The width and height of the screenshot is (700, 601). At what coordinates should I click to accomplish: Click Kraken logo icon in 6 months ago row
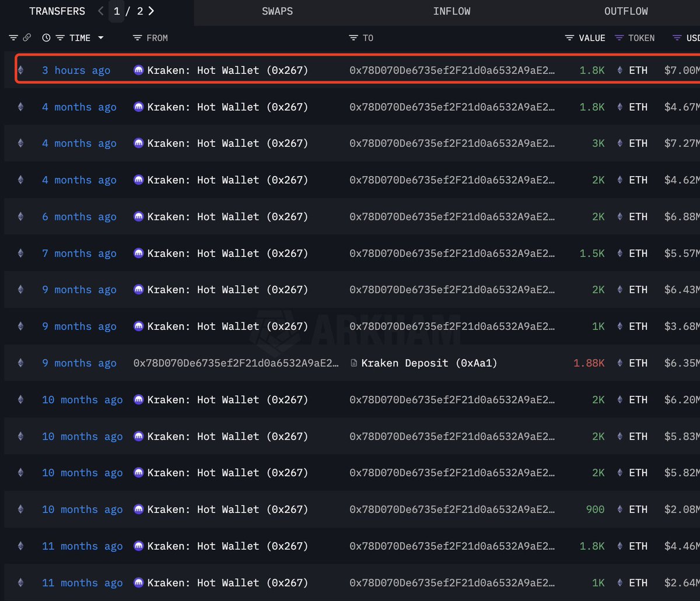(138, 217)
